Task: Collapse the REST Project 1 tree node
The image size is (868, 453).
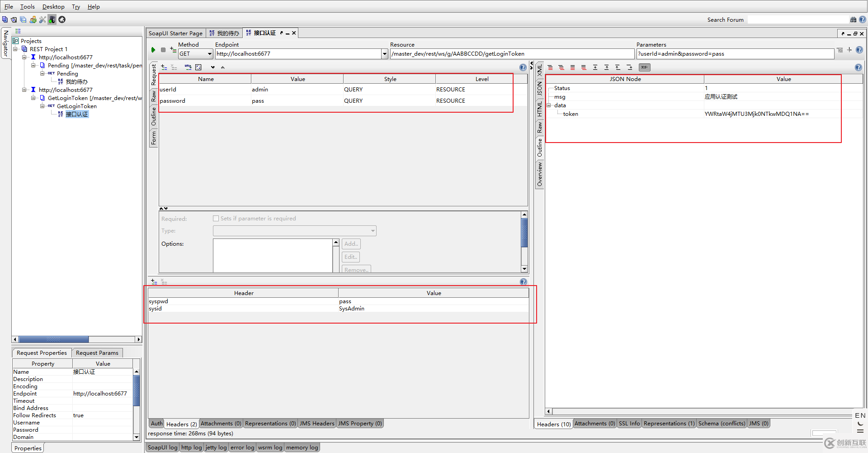Action: (x=16, y=49)
